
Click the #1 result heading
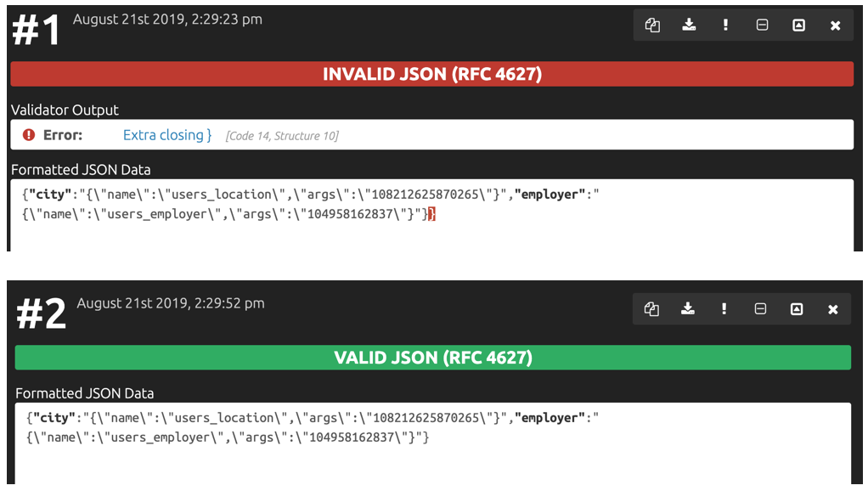[x=37, y=30]
